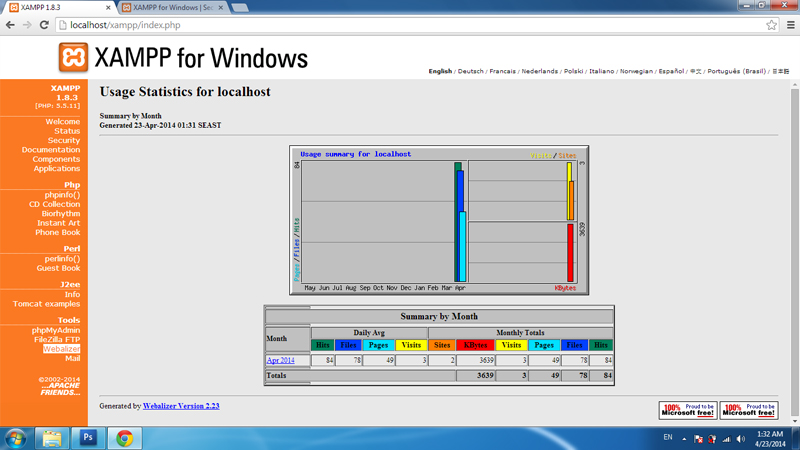Open phpMyAdmin tool

coord(56,330)
